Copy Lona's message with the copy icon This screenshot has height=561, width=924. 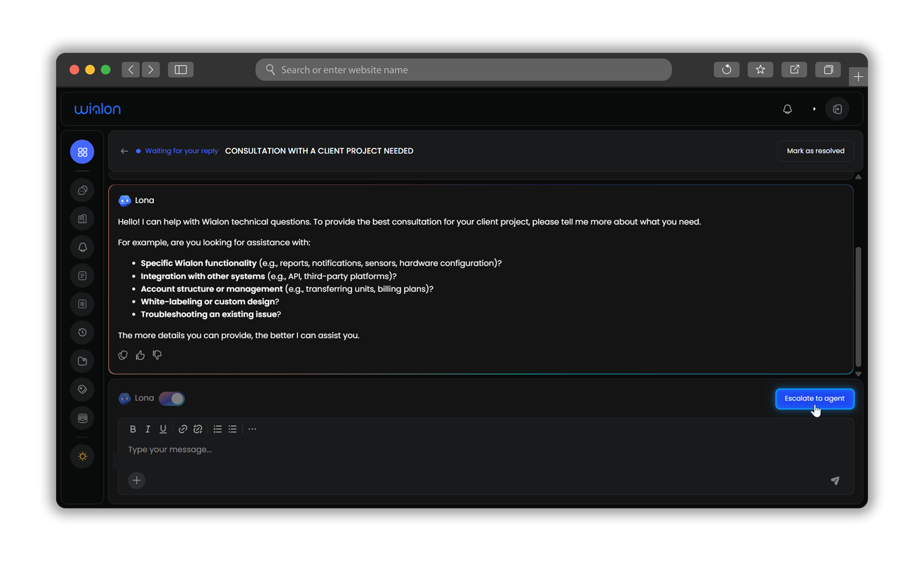pos(123,356)
